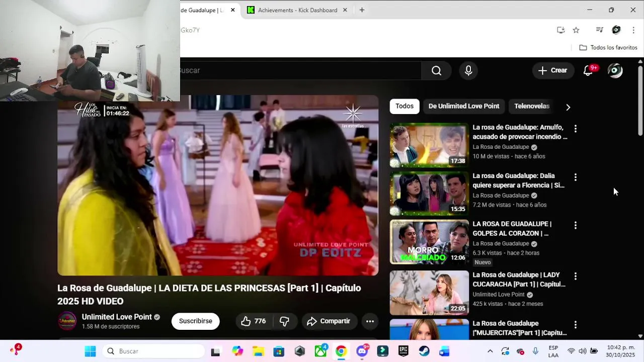Open the volume tray icon
The width and height of the screenshot is (644, 362).
(x=582, y=351)
